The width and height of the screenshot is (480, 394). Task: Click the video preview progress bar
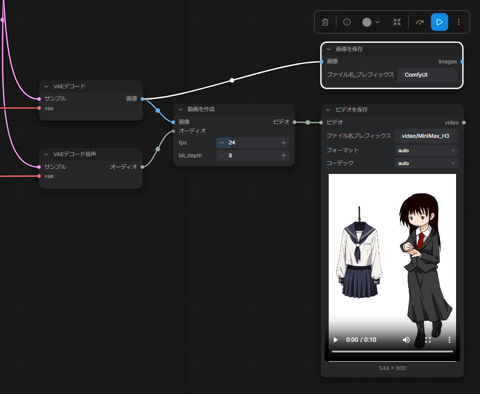tap(392, 351)
